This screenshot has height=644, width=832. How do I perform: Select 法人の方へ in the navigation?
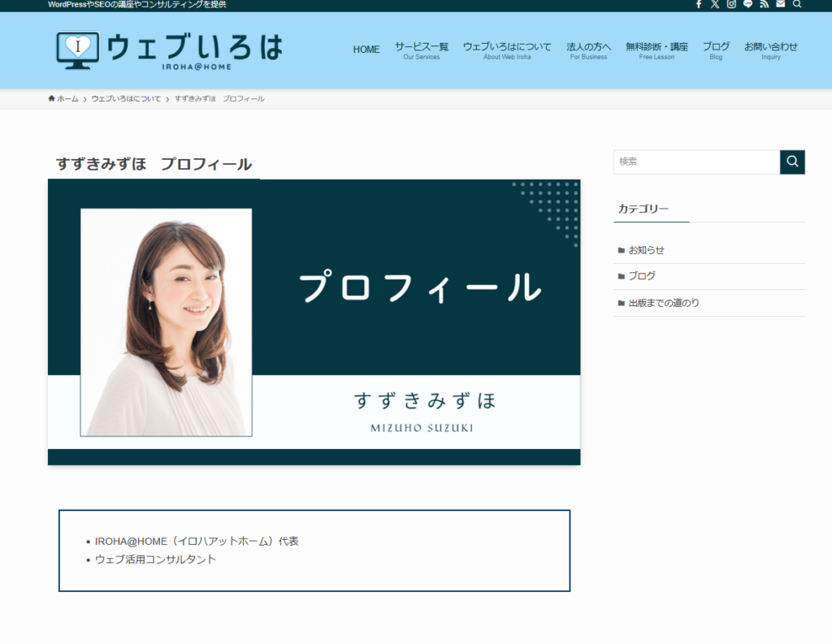588,50
